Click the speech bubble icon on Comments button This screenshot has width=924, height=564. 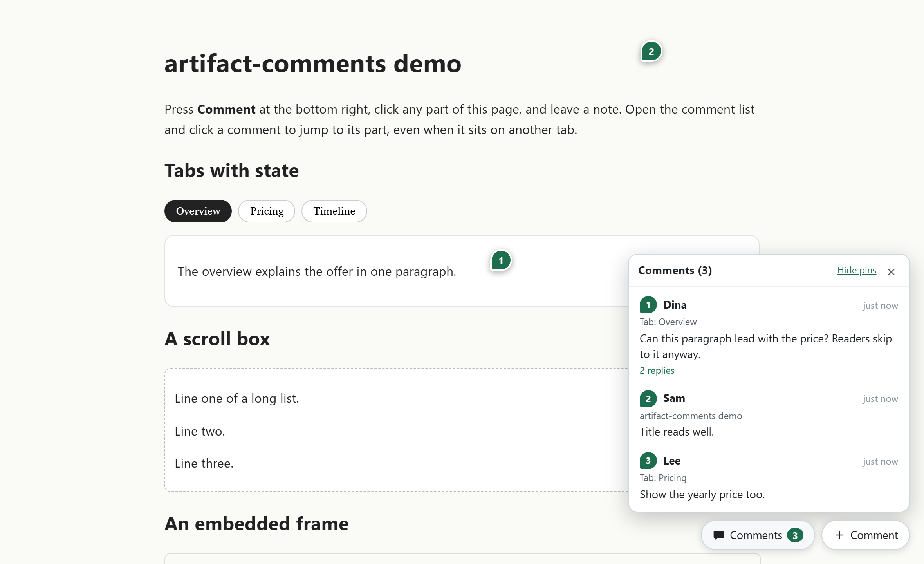point(719,535)
